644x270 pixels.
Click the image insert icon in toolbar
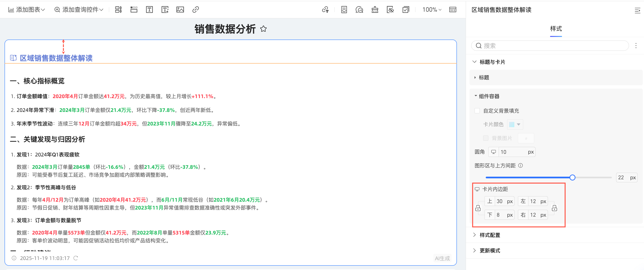[x=180, y=10]
